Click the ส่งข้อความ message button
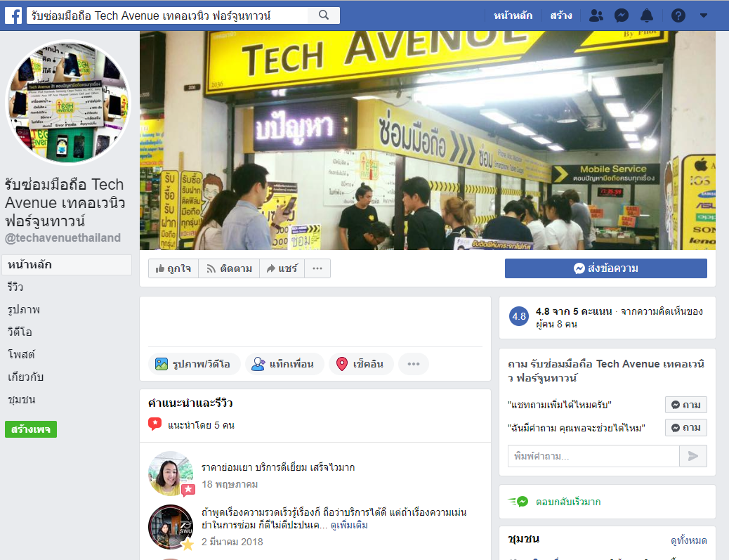 tap(606, 268)
